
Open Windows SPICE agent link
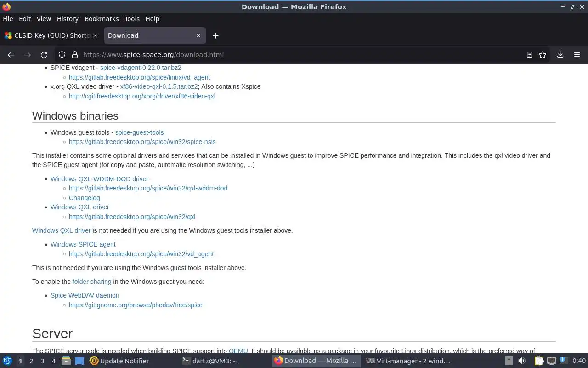83,244
